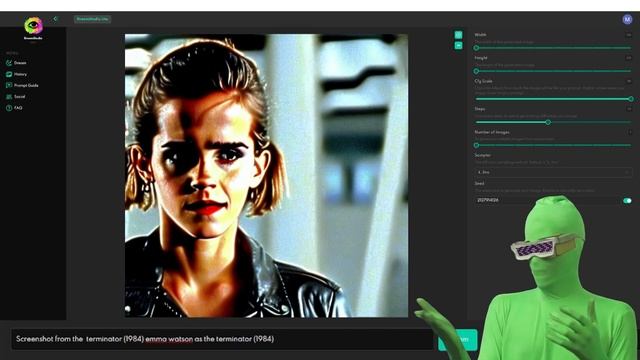Viewport: 640px width, 360px height.
Task: Open the Dream page in the sidebar
Action: click(x=16, y=63)
